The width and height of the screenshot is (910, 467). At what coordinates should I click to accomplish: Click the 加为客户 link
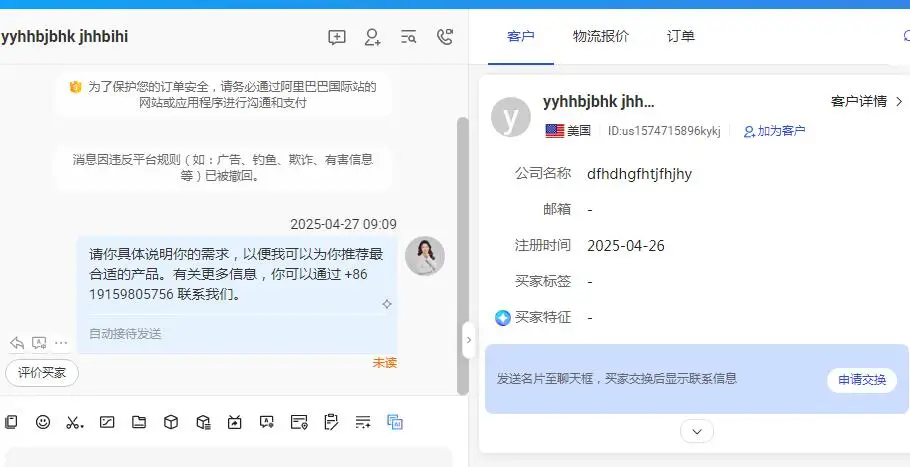[x=775, y=131]
